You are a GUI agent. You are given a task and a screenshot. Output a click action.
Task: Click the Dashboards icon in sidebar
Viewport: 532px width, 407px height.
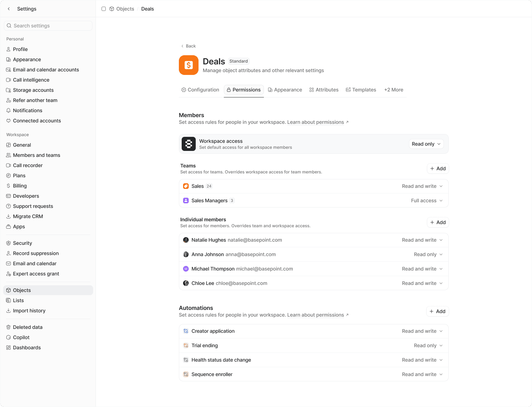(8, 348)
